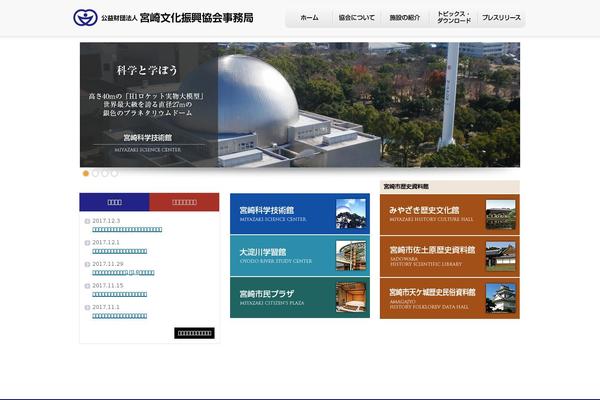
Task: Open the news link dated 2017.12.1
Action: click(x=119, y=251)
